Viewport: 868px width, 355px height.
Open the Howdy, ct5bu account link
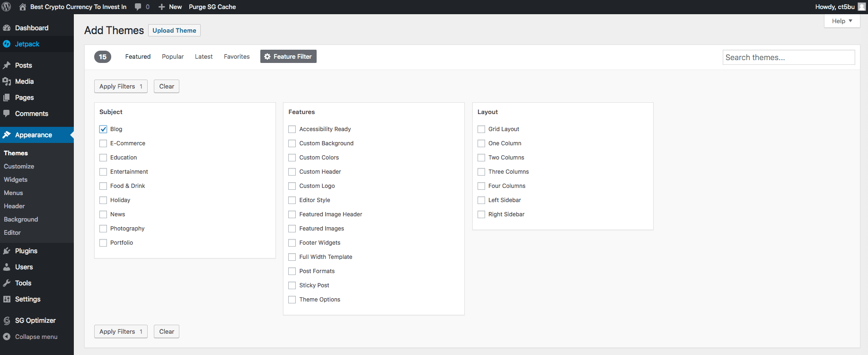[x=841, y=7]
